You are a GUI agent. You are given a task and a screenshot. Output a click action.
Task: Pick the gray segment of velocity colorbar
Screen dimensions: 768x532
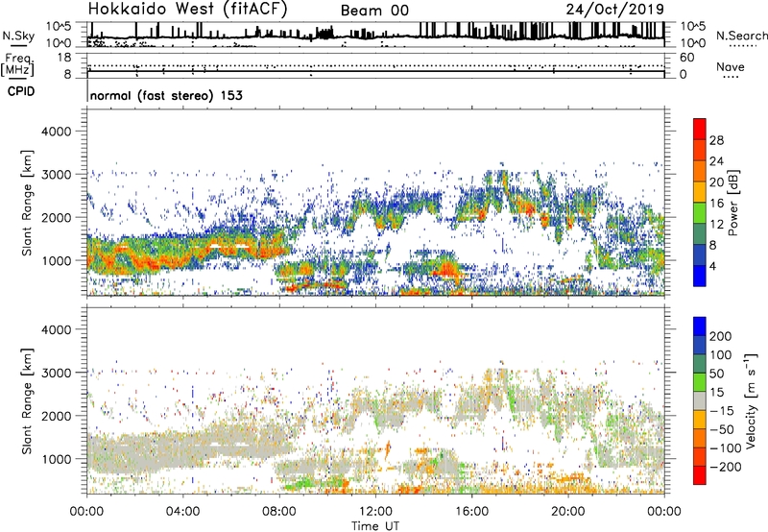point(700,401)
